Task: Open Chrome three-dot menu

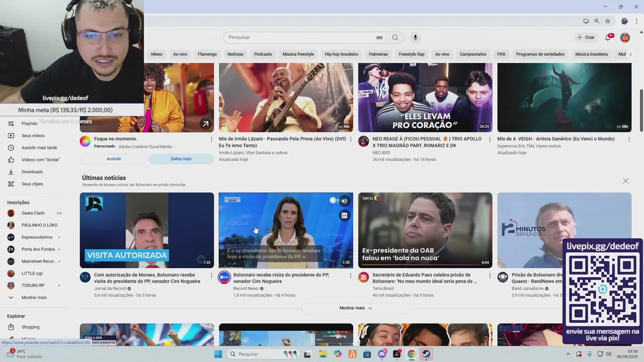Action: [636, 21]
